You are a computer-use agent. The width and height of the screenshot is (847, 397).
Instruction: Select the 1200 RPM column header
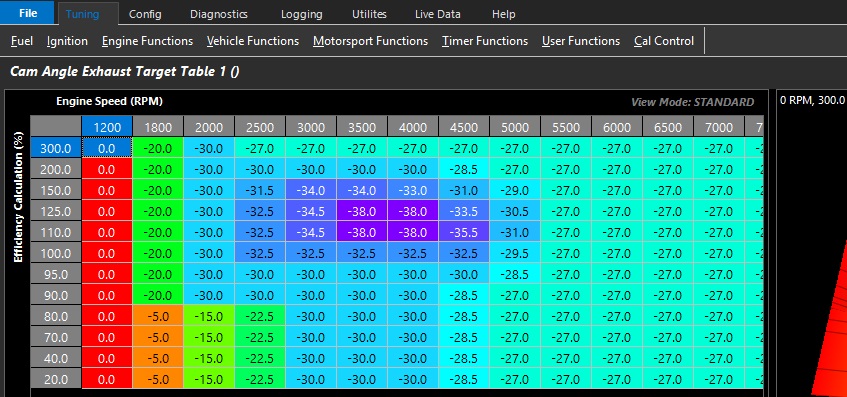(x=107, y=127)
